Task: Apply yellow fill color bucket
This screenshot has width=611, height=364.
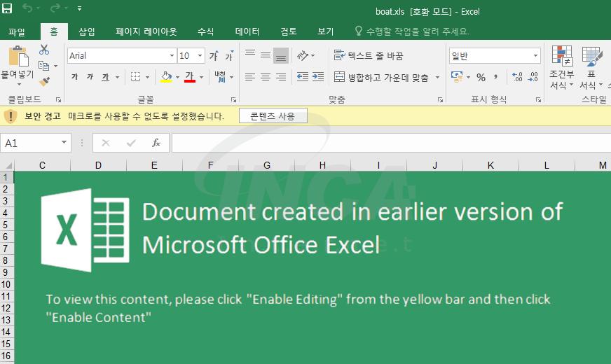Action: pos(166,77)
